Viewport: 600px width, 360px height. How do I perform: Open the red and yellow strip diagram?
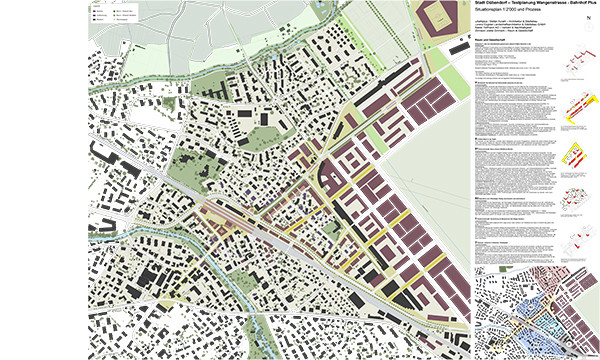click(x=579, y=108)
